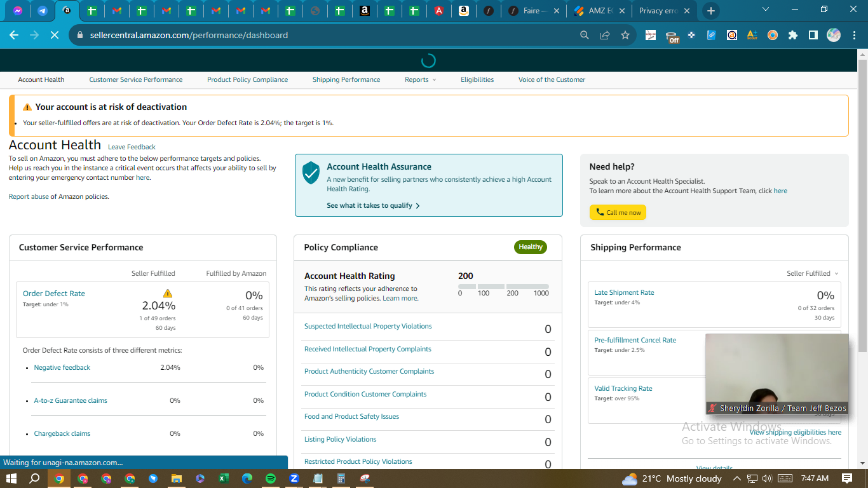Image resolution: width=868 pixels, height=488 pixels.
Task: Go to Product Policy Compliance
Action: click(x=247, y=79)
